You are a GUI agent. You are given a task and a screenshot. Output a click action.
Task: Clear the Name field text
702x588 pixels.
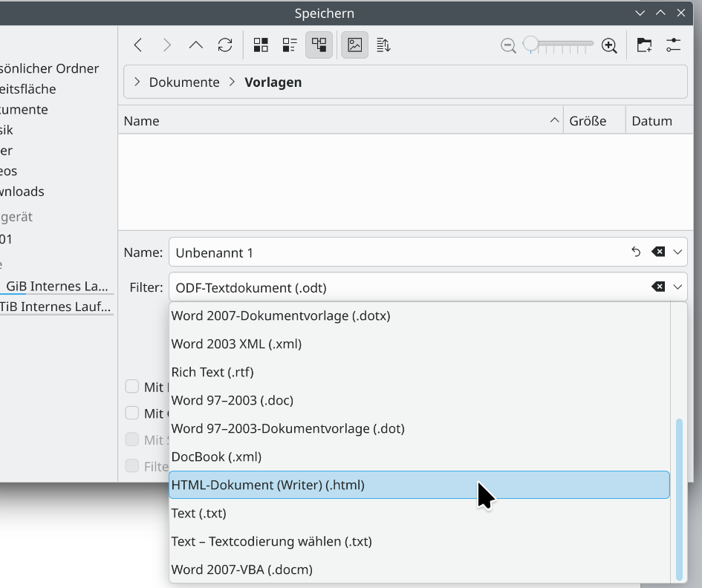[x=658, y=252]
